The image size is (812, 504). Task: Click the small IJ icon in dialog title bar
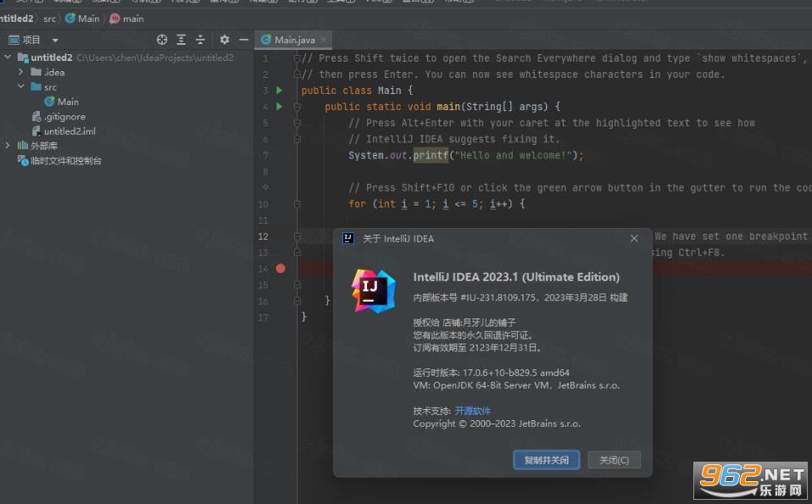coord(348,238)
